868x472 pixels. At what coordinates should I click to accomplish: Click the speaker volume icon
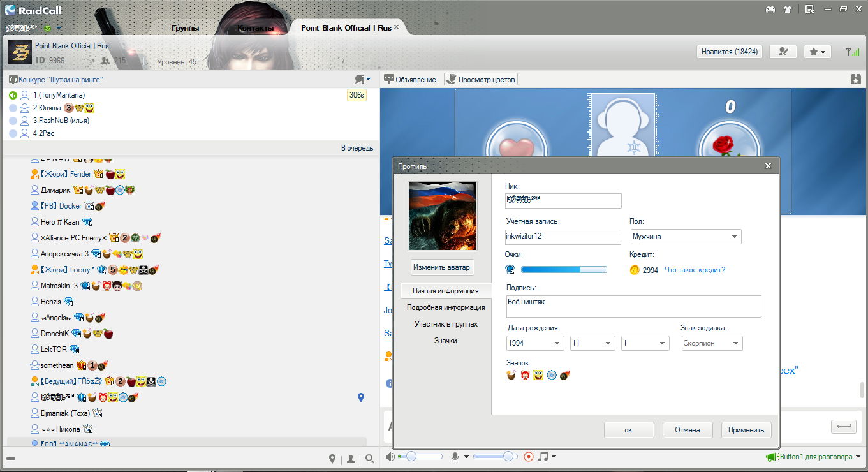390,457
